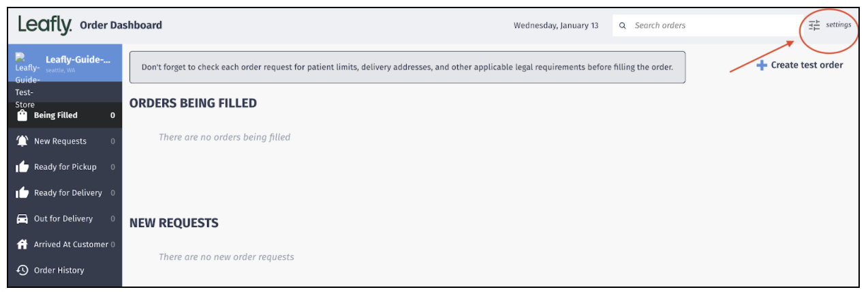Open the Being Filled tab
Viewport: 868px width, 292px height.
pyautogui.click(x=56, y=115)
